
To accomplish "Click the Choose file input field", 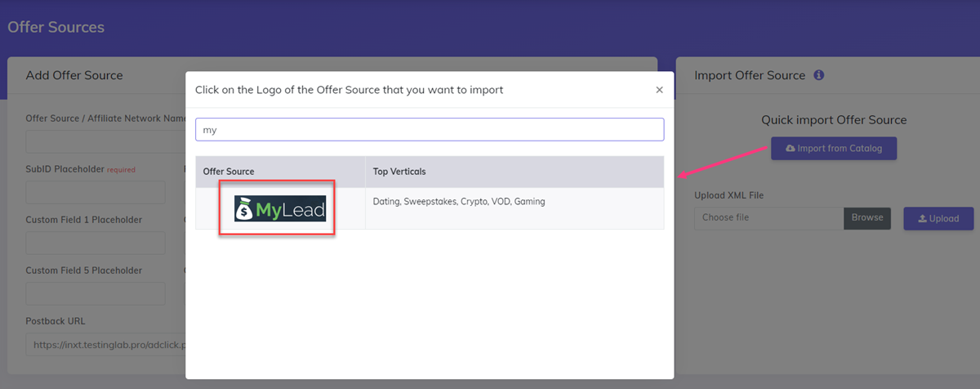I will pos(768,218).
